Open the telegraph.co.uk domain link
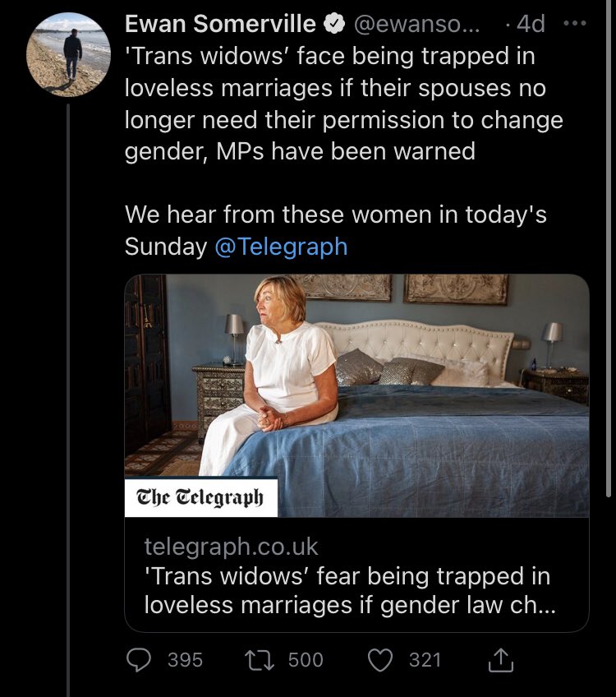 [x=231, y=547]
